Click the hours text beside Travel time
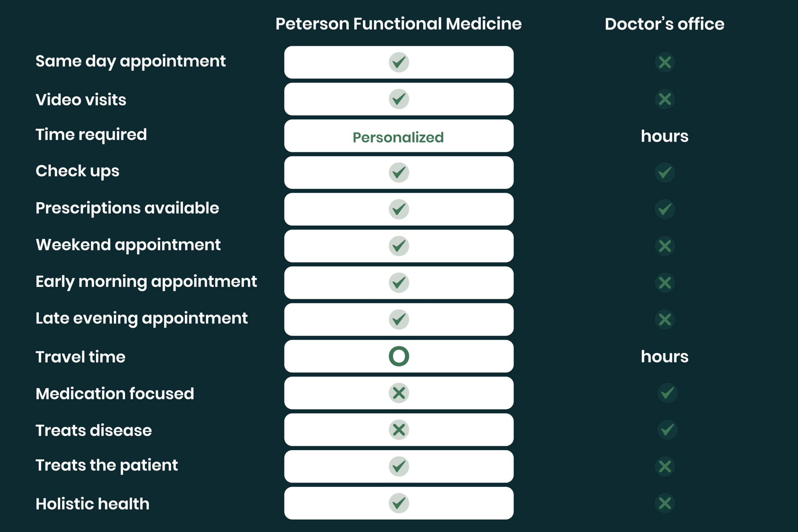 (665, 356)
